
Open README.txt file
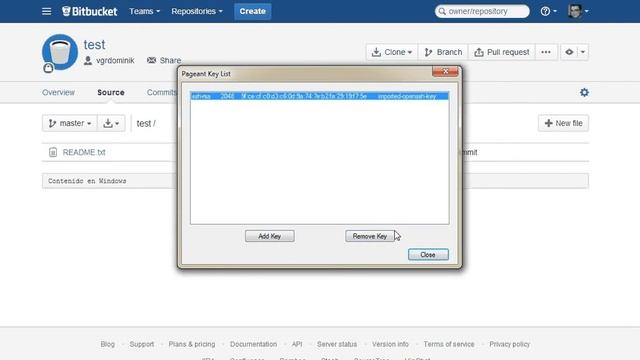click(x=84, y=152)
